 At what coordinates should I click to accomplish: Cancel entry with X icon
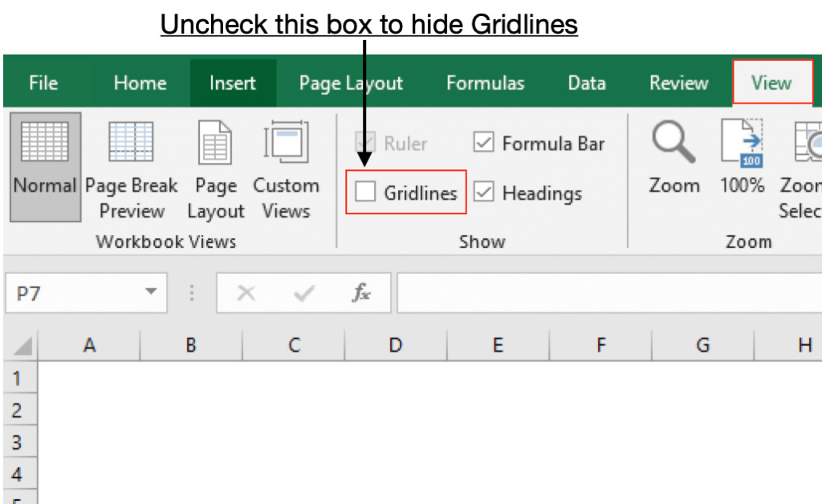[246, 293]
